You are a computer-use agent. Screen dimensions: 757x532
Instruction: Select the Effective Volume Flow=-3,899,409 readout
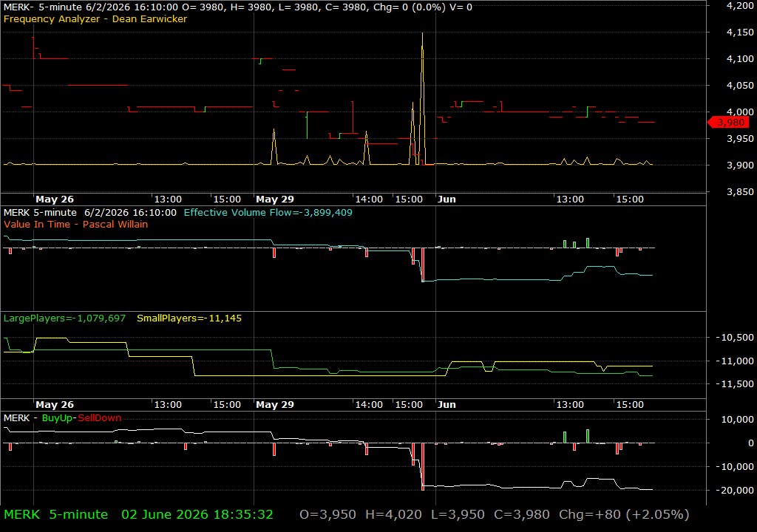pos(268,212)
